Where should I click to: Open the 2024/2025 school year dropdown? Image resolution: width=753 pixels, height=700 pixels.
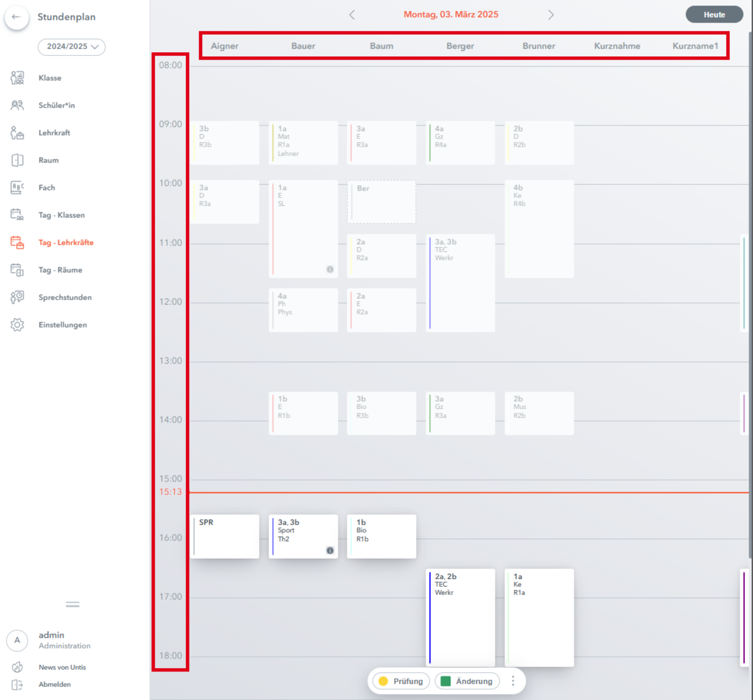coord(72,47)
